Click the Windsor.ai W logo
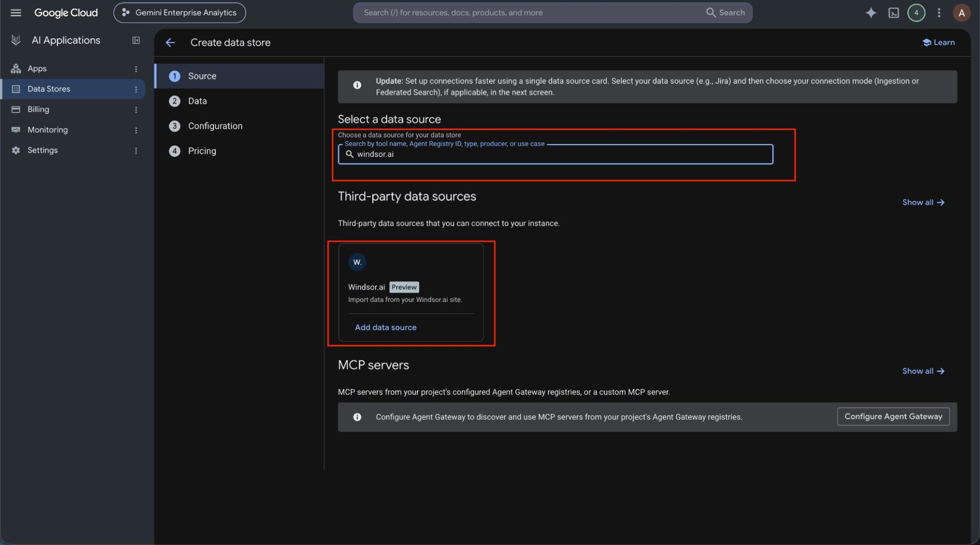This screenshot has height=545, width=980. (x=357, y=262)
